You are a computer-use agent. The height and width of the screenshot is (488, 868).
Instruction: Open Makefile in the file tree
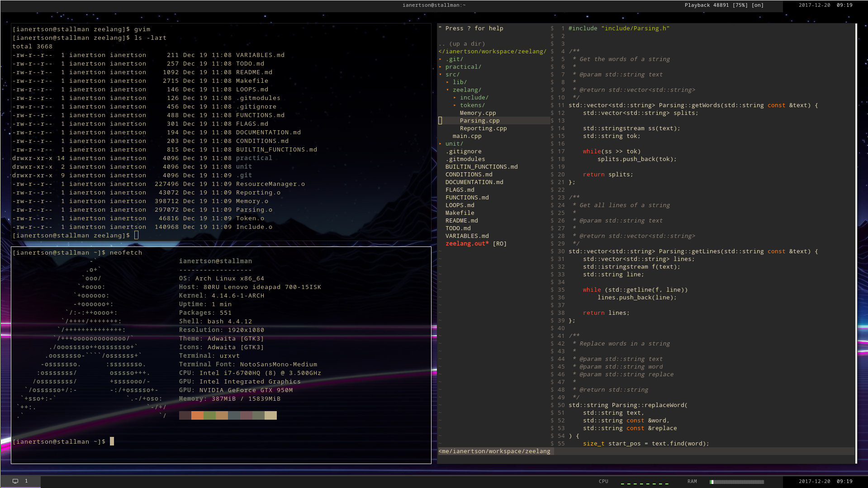(460, 213)
